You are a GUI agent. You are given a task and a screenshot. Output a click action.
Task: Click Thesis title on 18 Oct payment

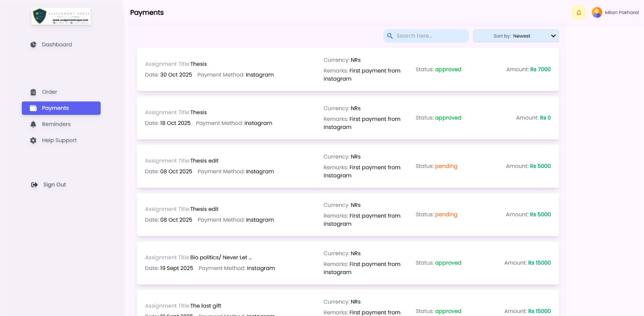(198, 112)
